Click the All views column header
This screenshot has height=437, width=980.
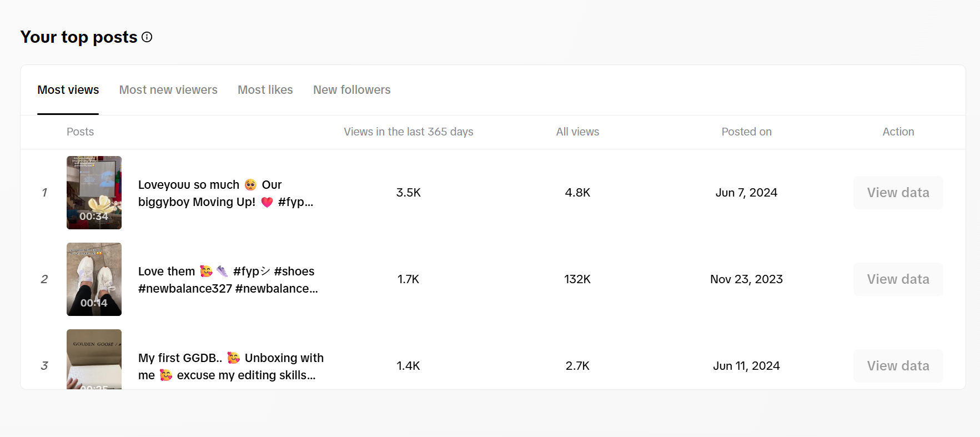577,132
